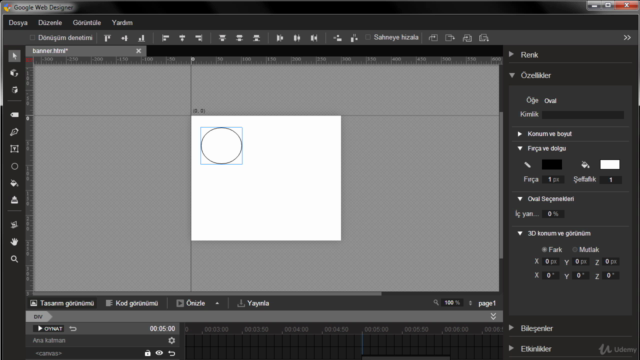Open the page1 selector arrows
The height and width of the screenshot is (360, 640).
click(470, 303)
